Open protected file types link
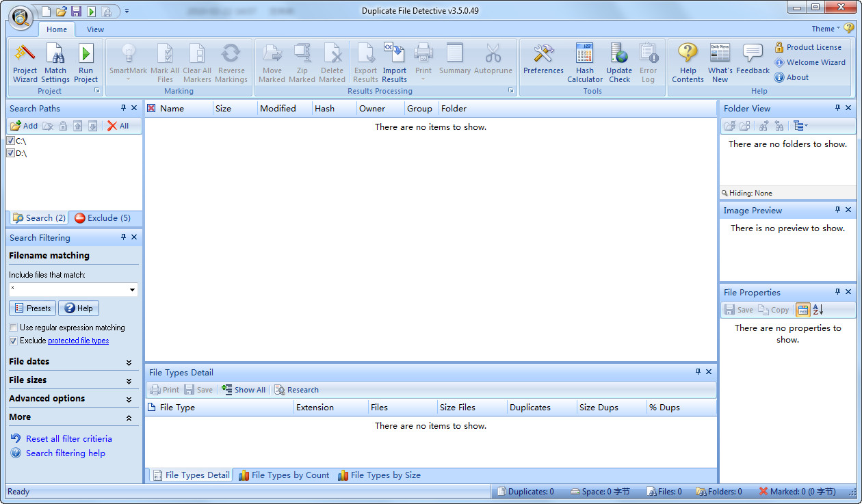The width and height of the screenshot is (862, 504). tap(78, 341)
